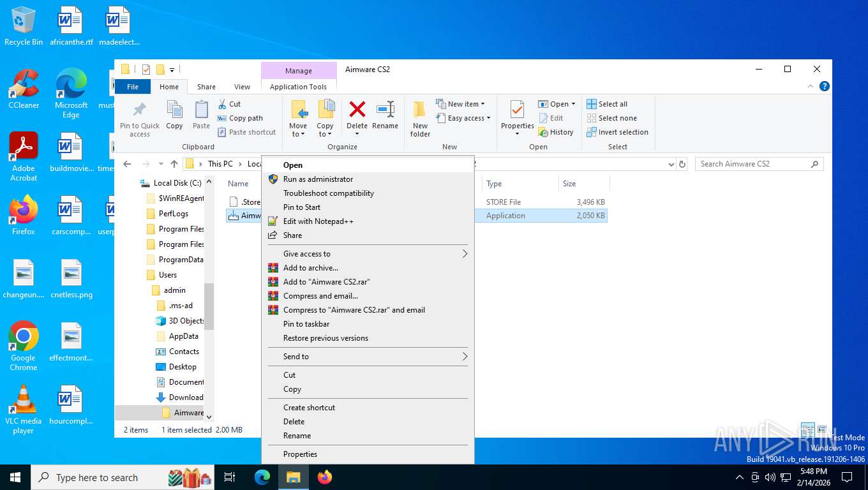Click Paste shortcut in ribbon

[x=246, y=132]
